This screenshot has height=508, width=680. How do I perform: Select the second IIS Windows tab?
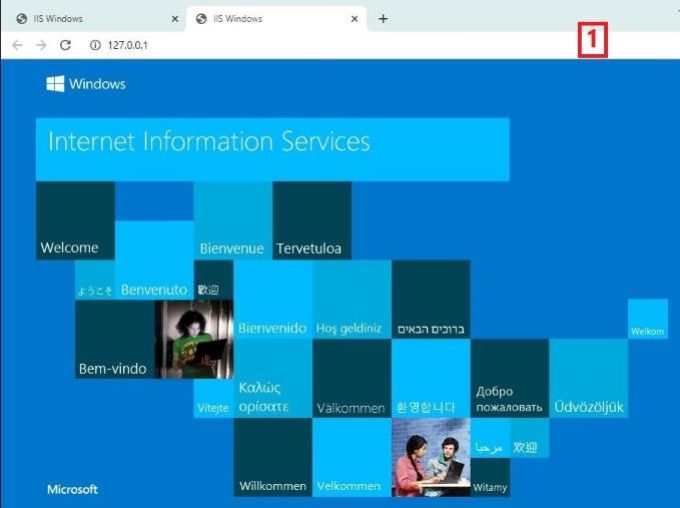[x=265, y=18]
